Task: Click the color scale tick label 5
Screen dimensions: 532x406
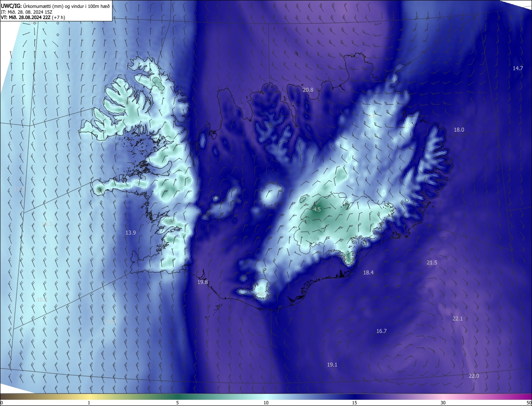Action: 177,403
